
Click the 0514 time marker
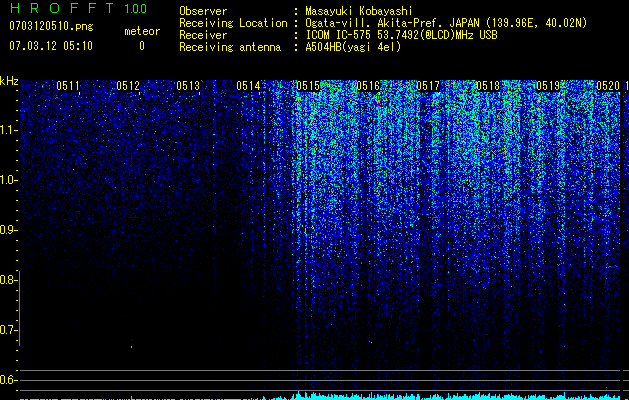coord(248,86)
